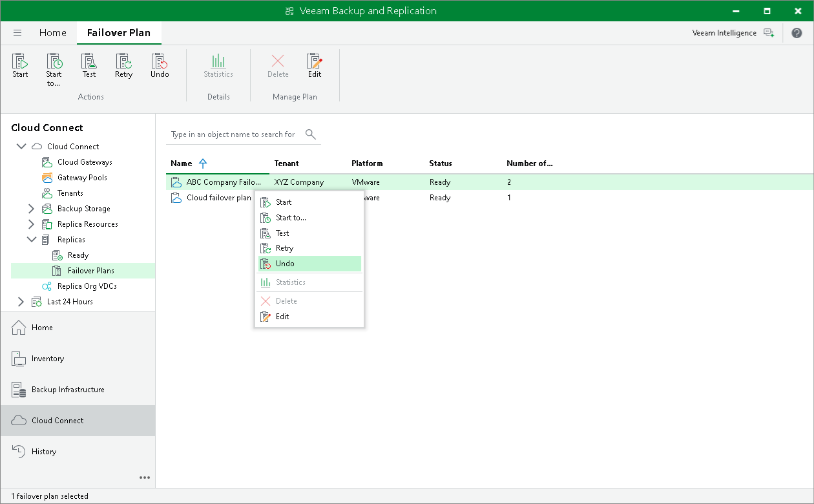Screen dimensions: 814x504
Task: Select the Ready node under Replicas
Action: (78, 255)
